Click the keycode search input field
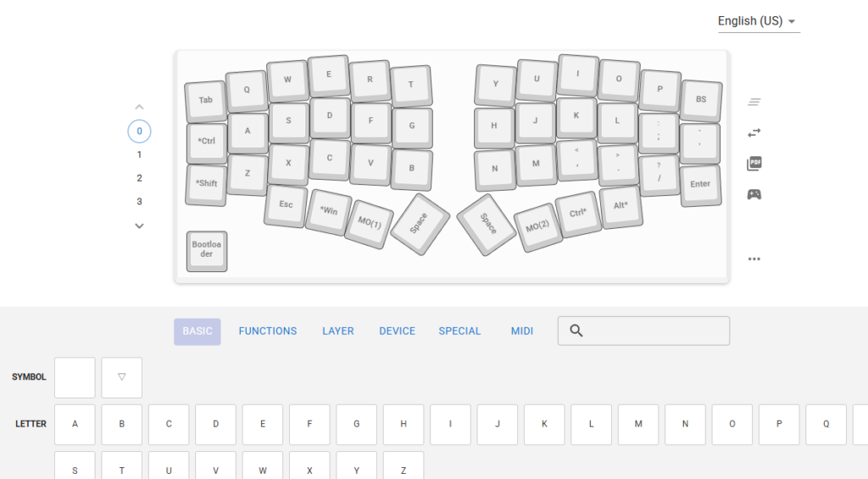Screen dimensions: 868x479 [653, 331]
